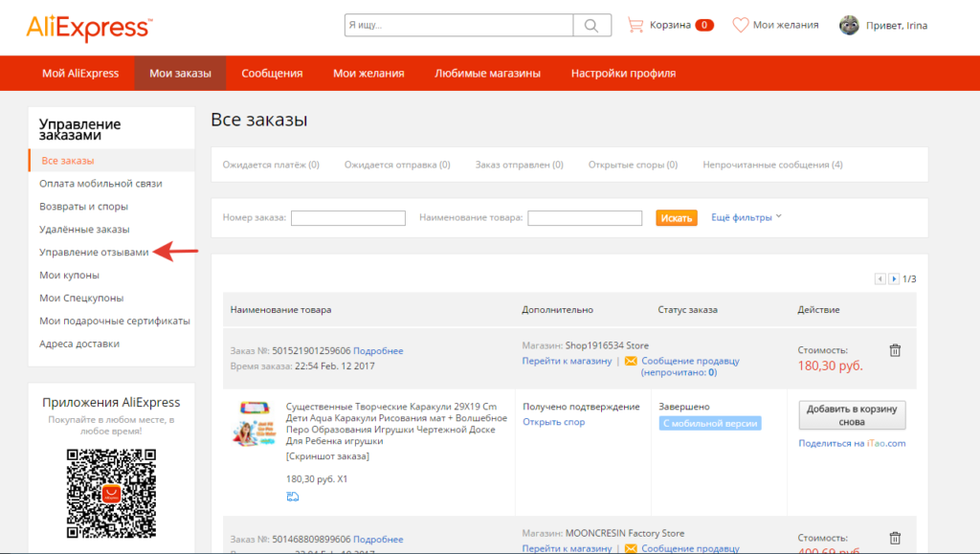980x554 pixels.
Task: Filter by Непрочитанные сообщения (4)
Action: click(x=772, y=165)
